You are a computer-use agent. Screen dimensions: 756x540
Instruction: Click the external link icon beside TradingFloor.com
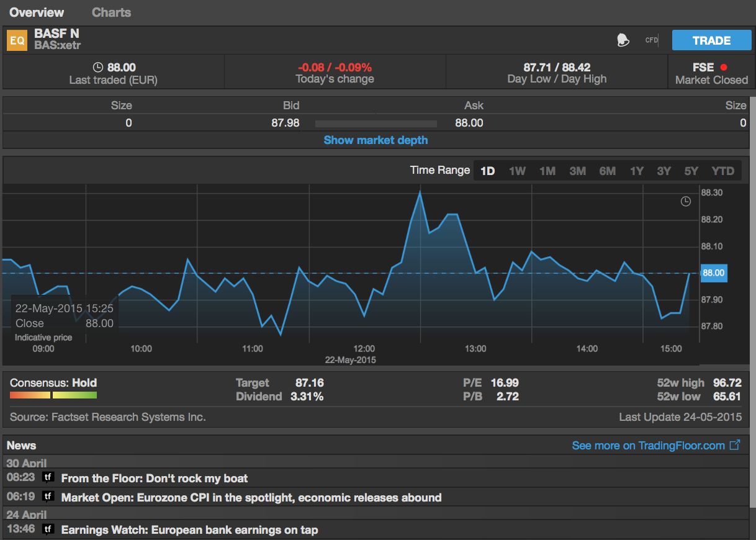tap(735, 445)
